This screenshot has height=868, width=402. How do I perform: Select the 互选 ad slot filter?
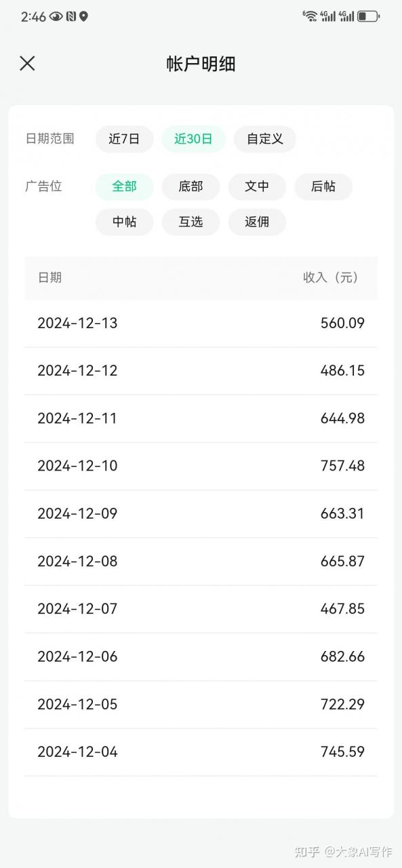190,222
